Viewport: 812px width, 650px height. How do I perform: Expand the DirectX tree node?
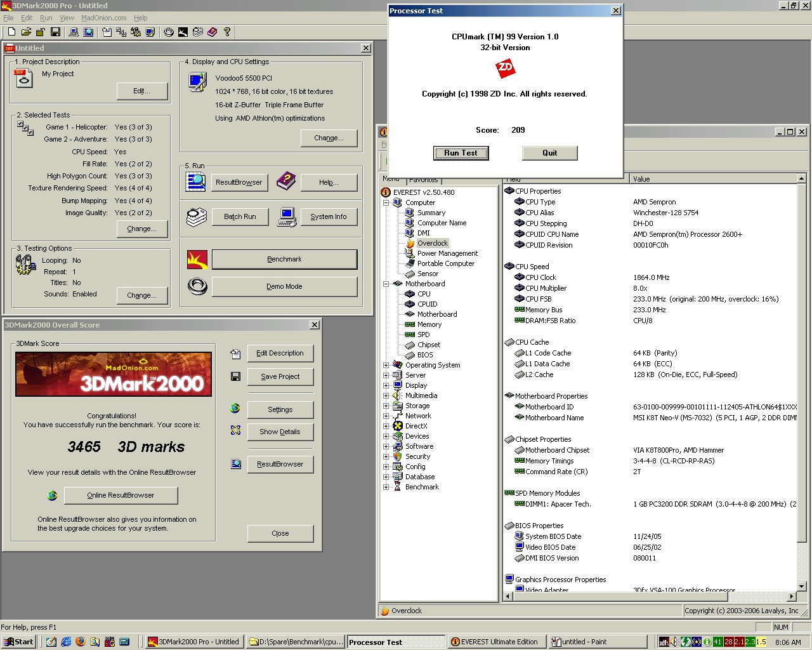(x=386, y=426)
